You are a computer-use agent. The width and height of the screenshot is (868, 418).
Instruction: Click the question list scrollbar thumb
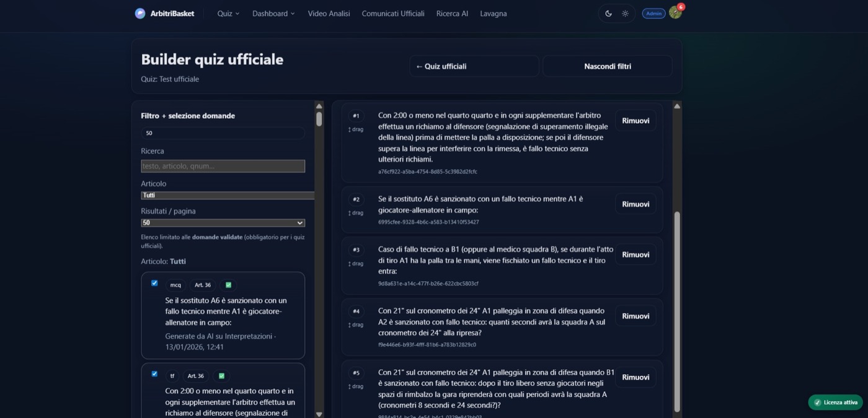pyautogui.click(x=677, y=311)
